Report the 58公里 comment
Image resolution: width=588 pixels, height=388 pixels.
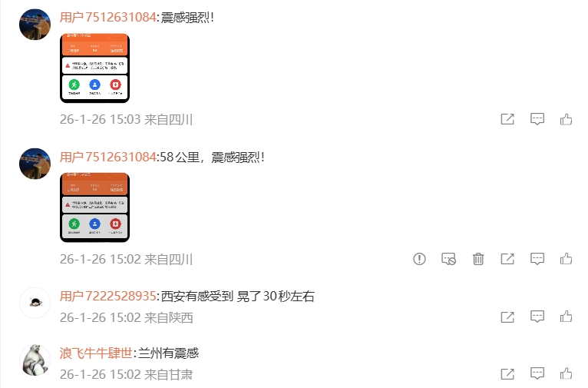tap(419, 259)
